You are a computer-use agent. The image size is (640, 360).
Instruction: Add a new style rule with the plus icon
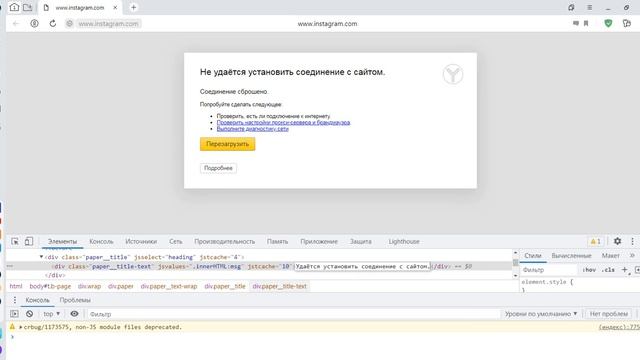[x=624, y=269]
